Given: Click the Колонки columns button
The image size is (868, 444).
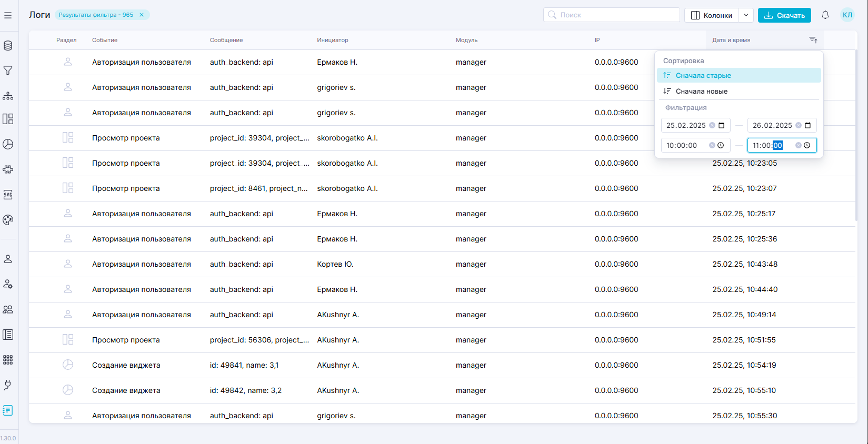Looking at the screenshot, I should [x=712, y=15].
